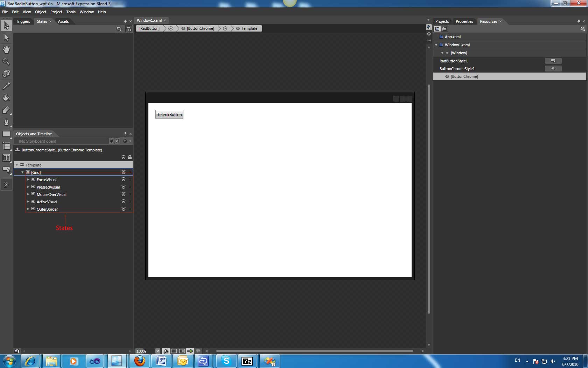Image resolution: width=588 pixels, height=368 pixels.
Task: Select the Pan hand tool
Action: 6,49
